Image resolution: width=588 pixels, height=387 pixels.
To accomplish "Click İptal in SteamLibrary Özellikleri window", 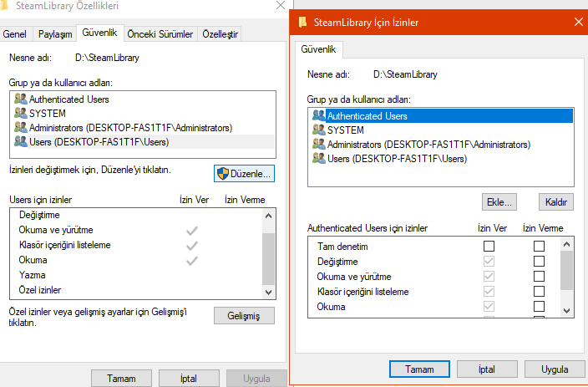I will point(189,379).
